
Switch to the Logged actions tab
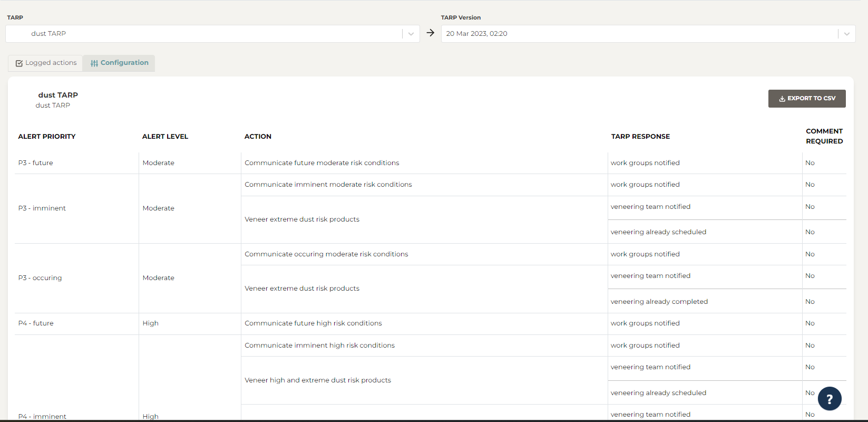(x=46, y=63)
